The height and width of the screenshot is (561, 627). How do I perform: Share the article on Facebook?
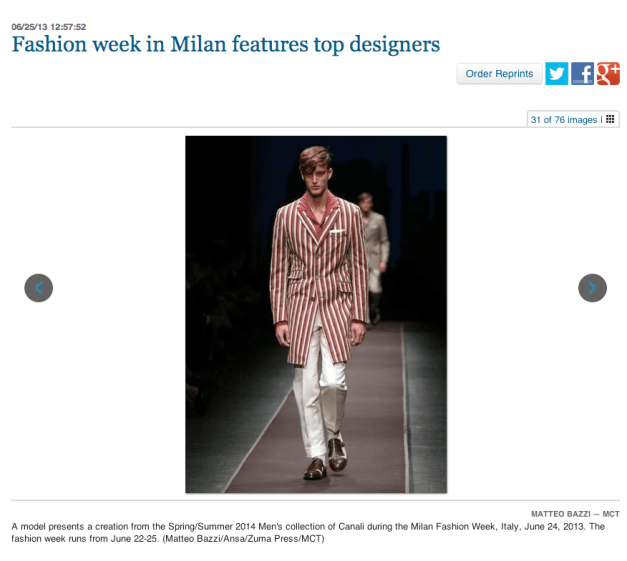(582, 74)
